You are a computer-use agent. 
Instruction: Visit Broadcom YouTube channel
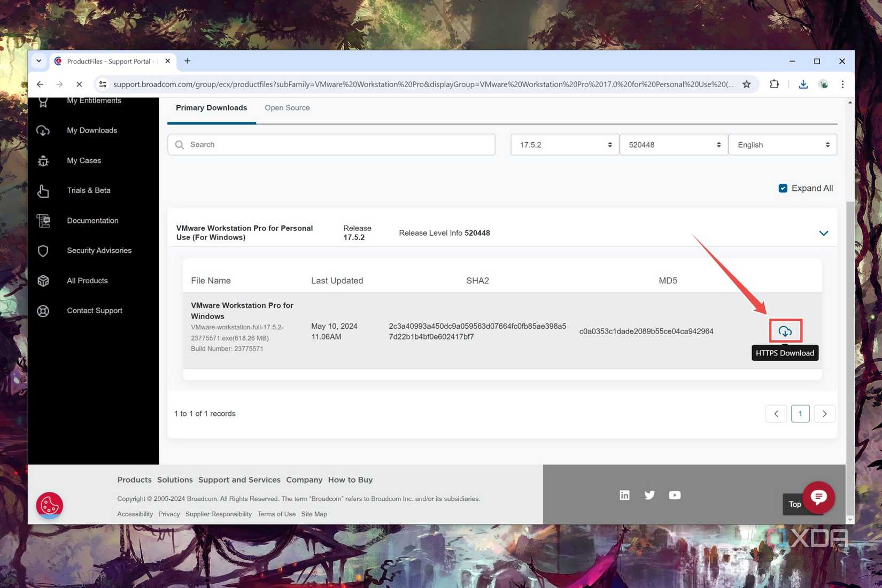(675, 495)
